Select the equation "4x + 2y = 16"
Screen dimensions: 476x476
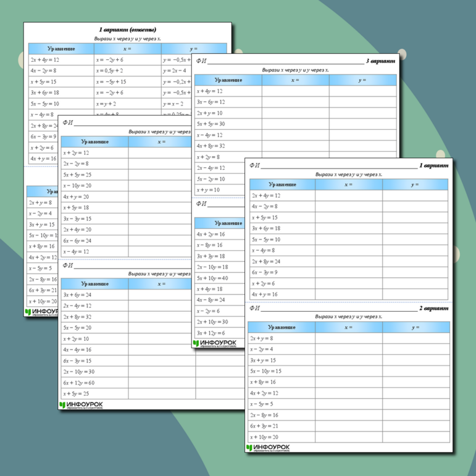pyautogui.click(x=211, y=235)
